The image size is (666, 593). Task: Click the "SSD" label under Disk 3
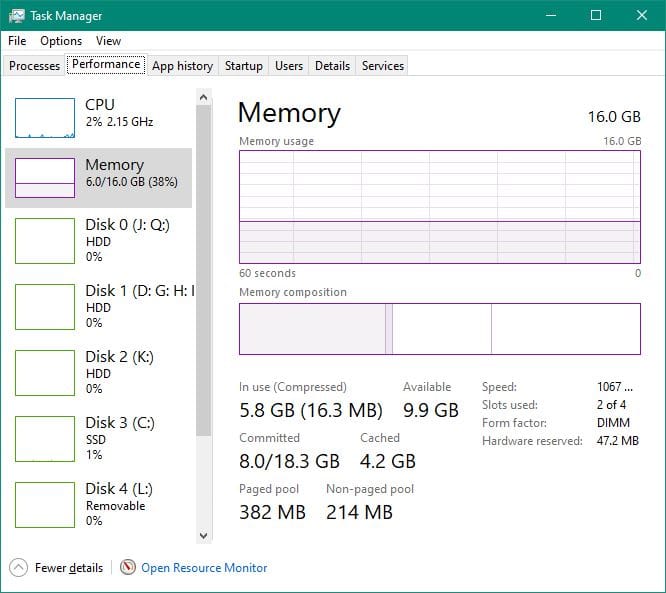96,440
